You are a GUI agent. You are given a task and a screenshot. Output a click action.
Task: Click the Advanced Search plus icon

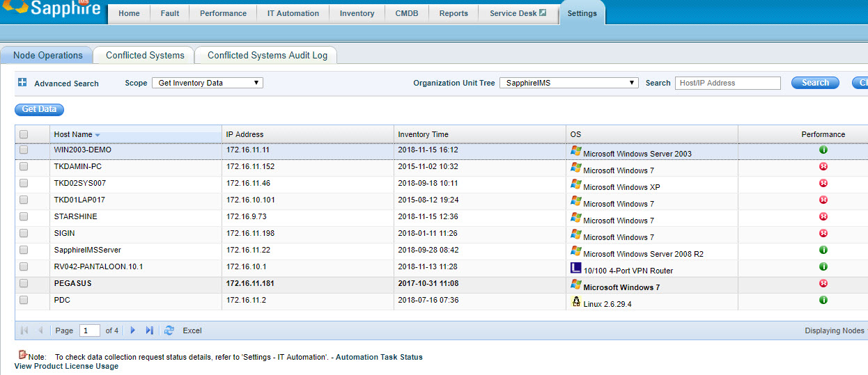coord(22,83)
